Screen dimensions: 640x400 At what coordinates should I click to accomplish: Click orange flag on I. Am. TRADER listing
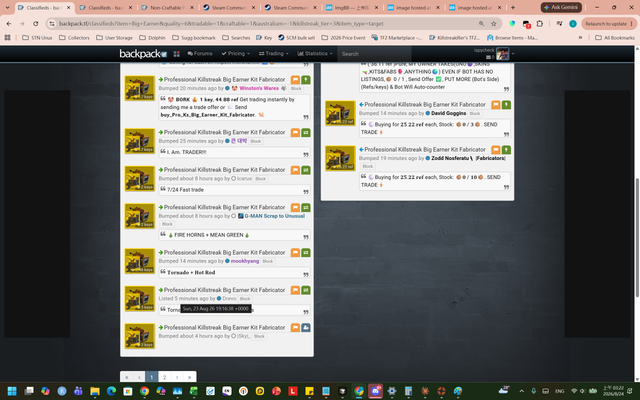(295, 133)
